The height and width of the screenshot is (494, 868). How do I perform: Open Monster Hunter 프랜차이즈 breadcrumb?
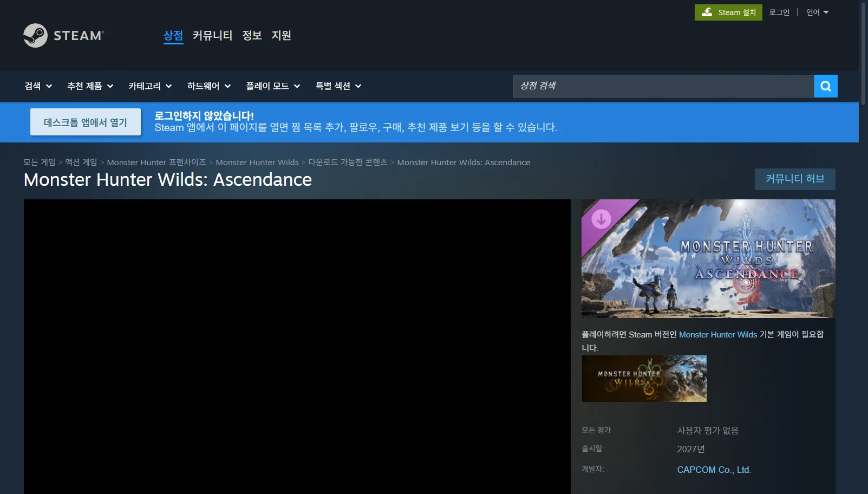(156, 162)
